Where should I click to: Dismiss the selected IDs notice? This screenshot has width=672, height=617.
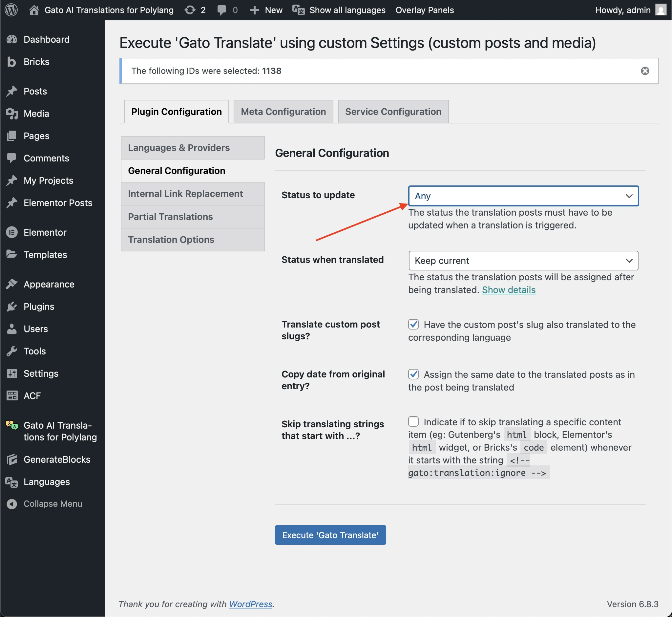645,71
